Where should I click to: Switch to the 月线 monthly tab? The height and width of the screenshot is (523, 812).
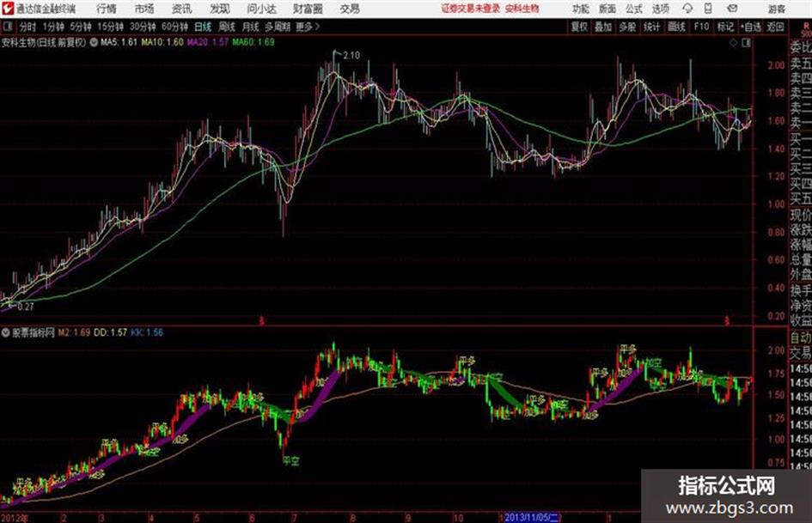tap(251, 27)
